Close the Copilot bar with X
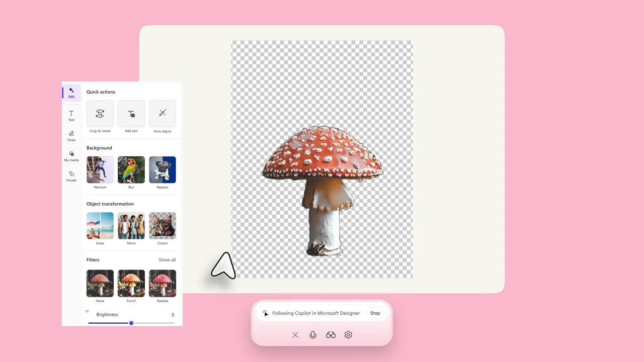This screenshot has height=362, width=644. pos(295,335)
